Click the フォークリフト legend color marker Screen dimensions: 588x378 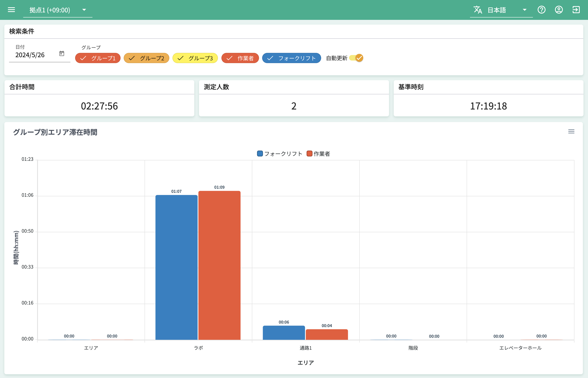[x=260, y=154]
